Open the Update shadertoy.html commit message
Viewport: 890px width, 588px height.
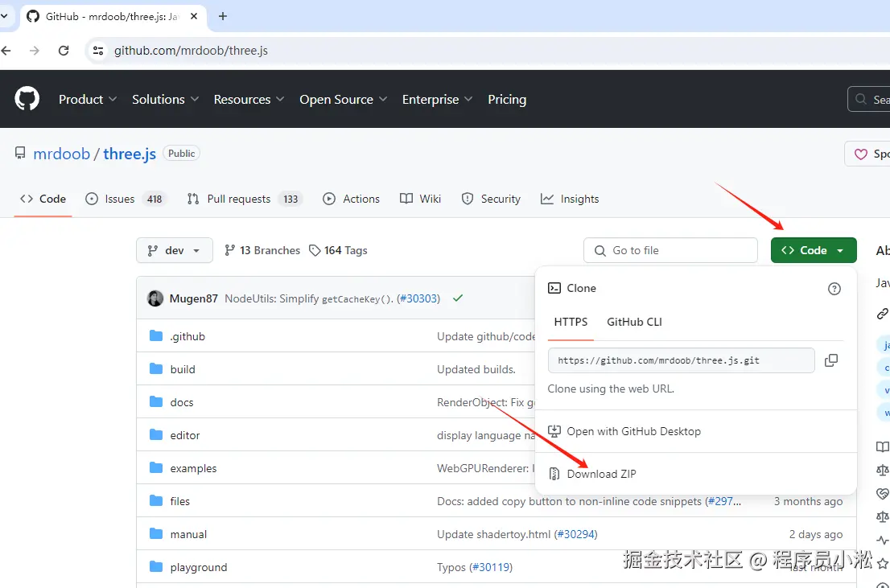pyautogui.click(x=495, y=534)
